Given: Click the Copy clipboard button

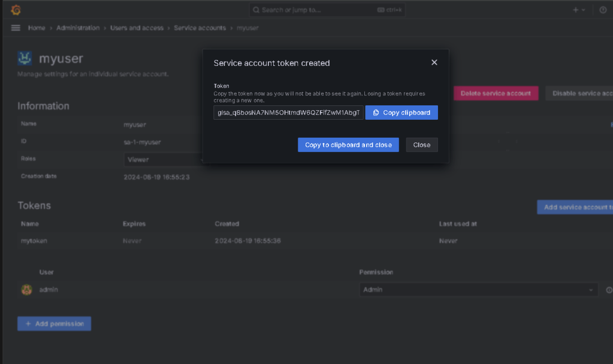Looking at the screenshot, I should [x=401, y=113].
